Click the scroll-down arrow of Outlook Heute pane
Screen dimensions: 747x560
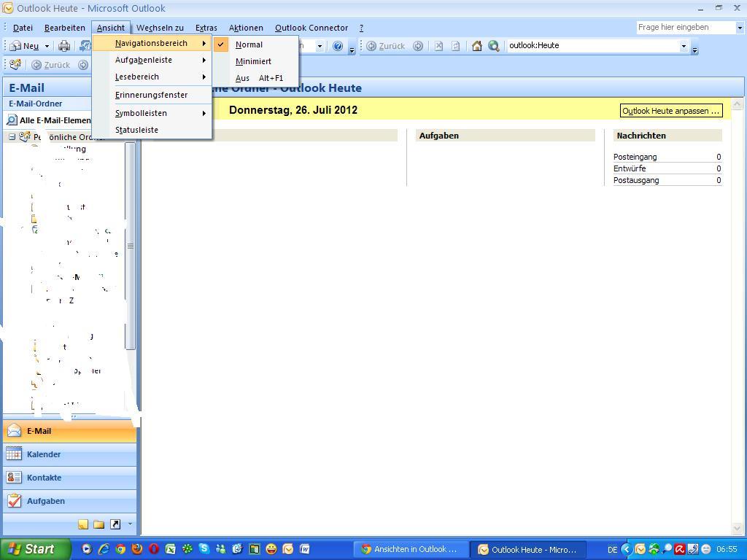[737, 529]
